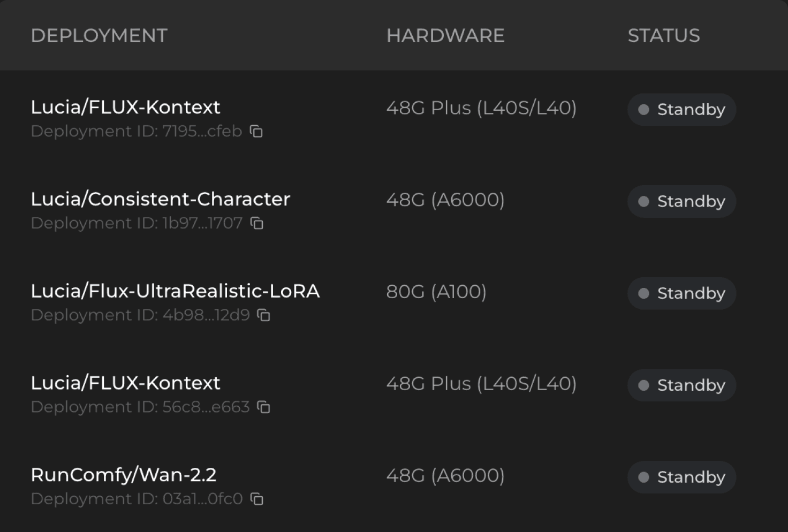Click the Standby status of RunComfy/Wan-2.2
788x532 pixels.
(681, 477)
